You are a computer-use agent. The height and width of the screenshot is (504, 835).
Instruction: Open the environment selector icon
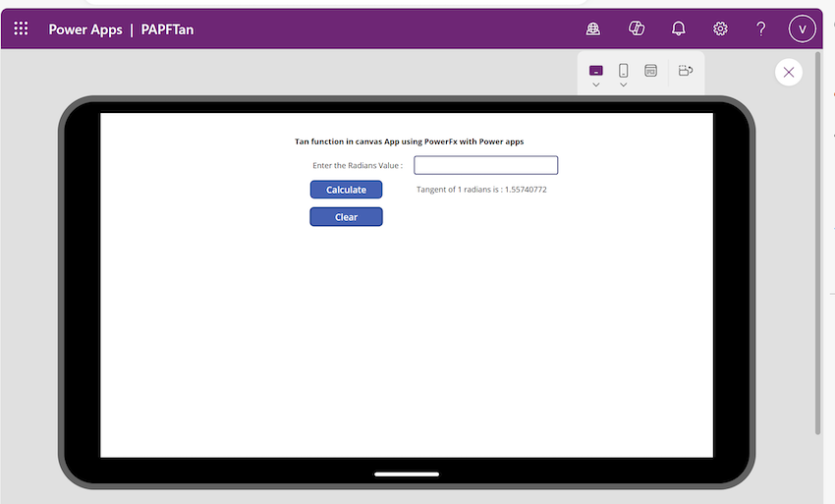(593, 28)
